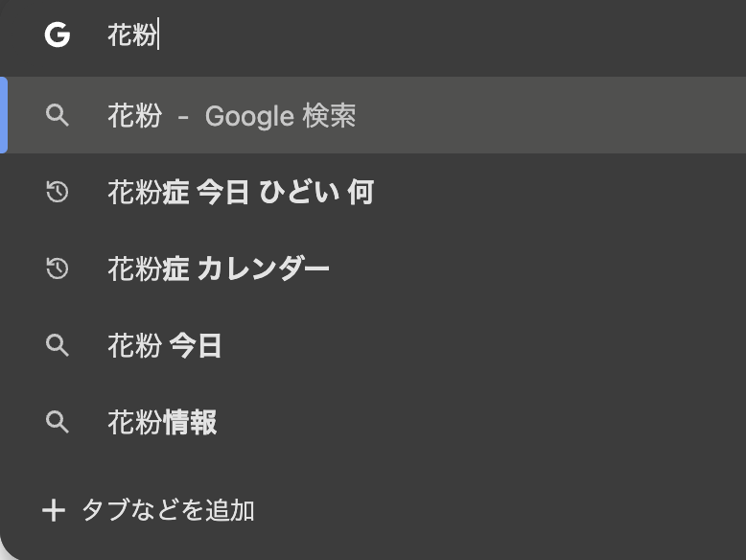The width and height of the screenshot is (746, 560).
Task: Click the bold 情報 completion text
Action: 190,422
